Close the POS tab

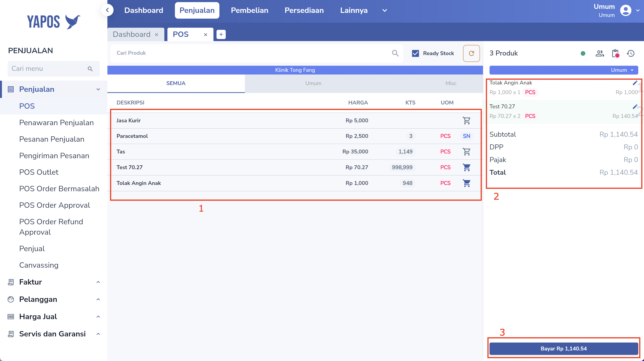point(206,35)
